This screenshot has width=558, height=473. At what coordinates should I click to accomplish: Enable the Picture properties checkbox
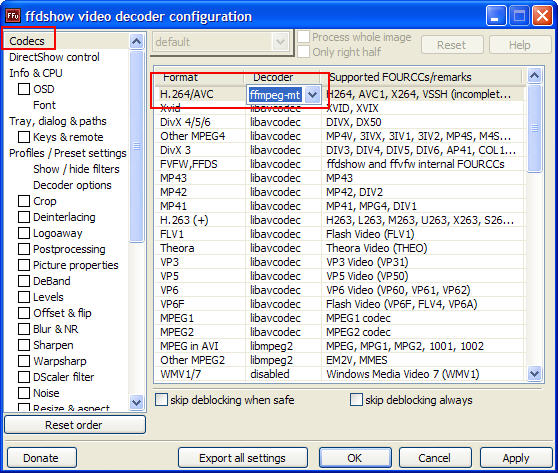pos(24,265)
